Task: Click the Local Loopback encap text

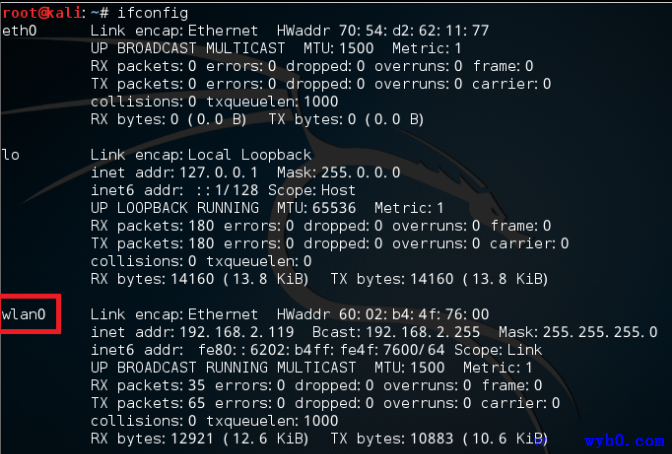Action: 249,155
